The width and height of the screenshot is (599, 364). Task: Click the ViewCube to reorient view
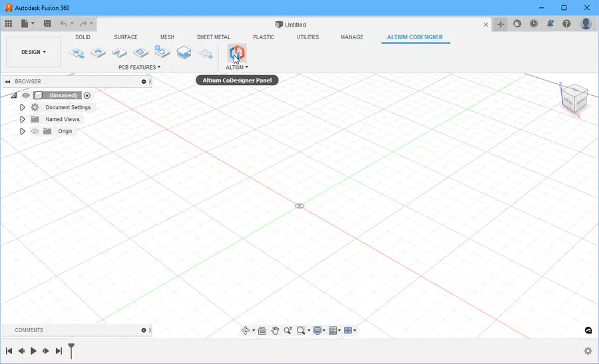574,100
